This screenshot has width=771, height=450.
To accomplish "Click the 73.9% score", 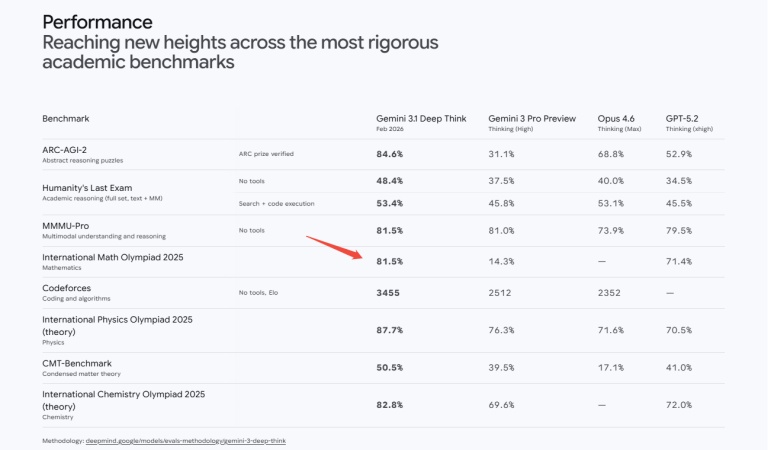I will (x=611, y=231).
